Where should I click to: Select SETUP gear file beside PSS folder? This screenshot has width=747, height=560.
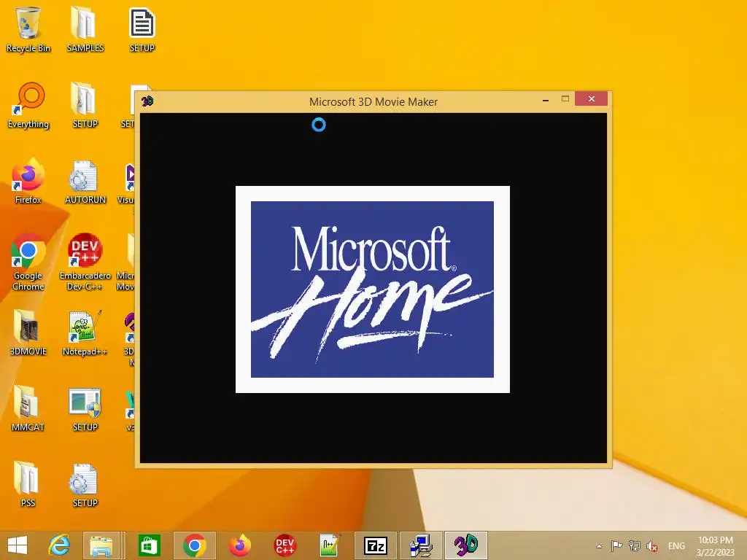tap(85, 484)
